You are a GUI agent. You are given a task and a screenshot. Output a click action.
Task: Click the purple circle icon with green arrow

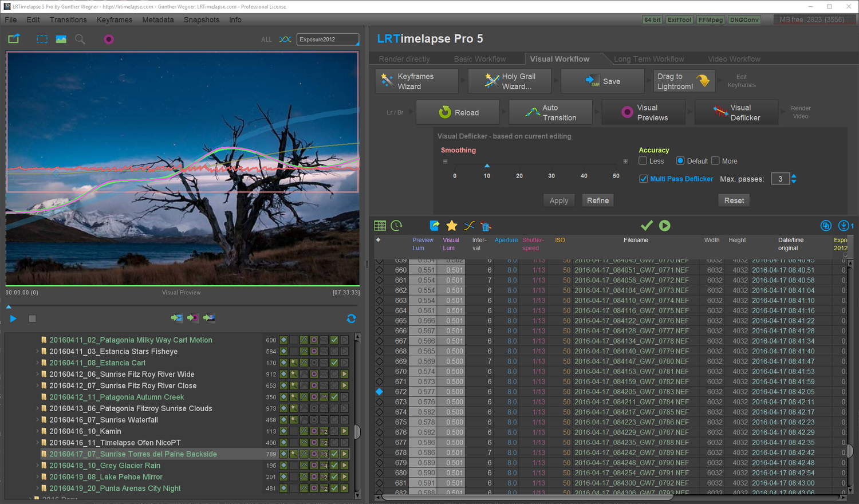coord(193,318)
